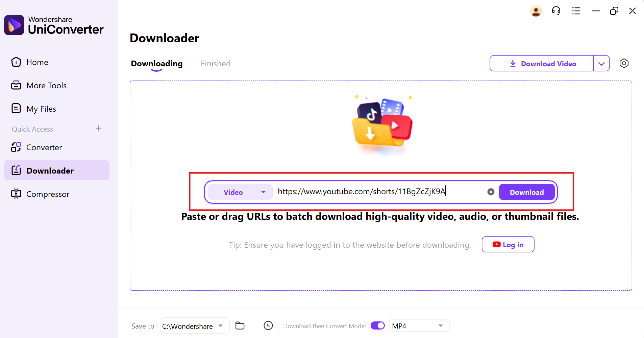Click the purple Download button
The image size is (644, 338).
pos(527,192)
